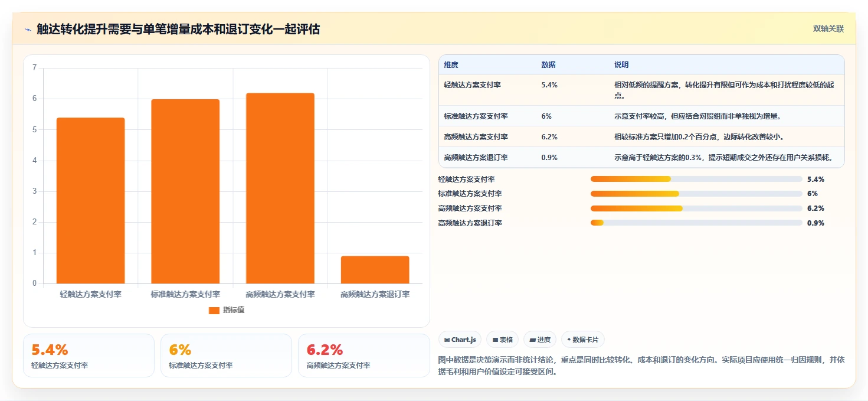Click the 6% value in the table

[x=546, y=116]
